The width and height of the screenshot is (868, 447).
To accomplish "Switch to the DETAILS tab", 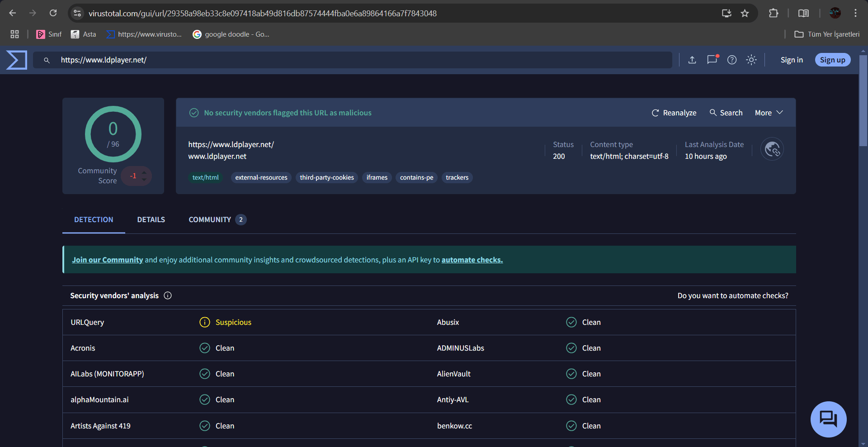I will click(151, 220).
